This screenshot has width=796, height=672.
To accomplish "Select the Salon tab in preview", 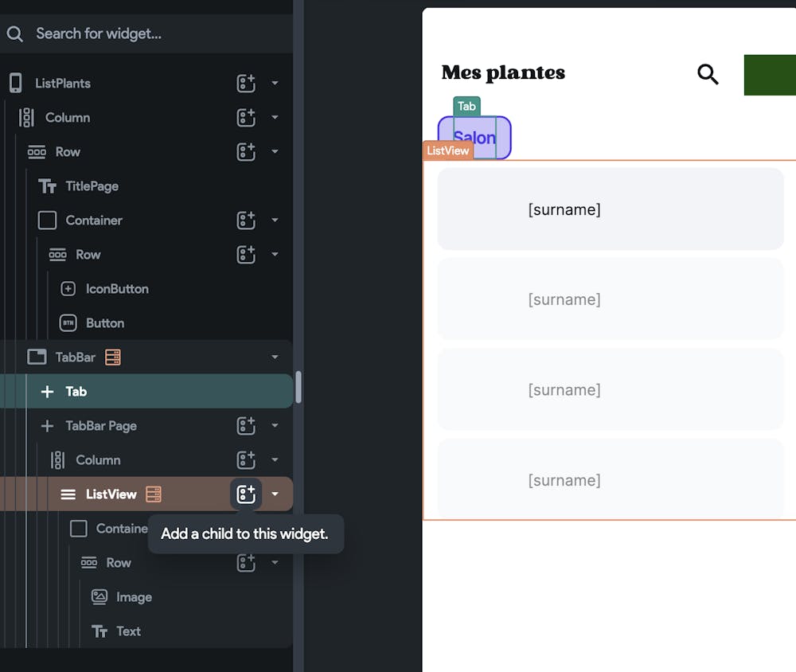I will click(474, 138).
